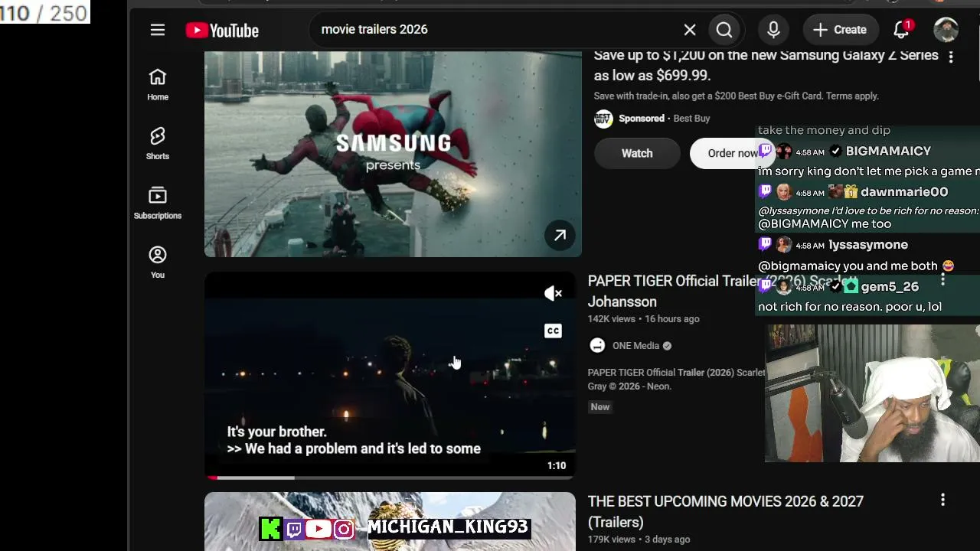Click the 1:10 duration badge

pos(557,465)
